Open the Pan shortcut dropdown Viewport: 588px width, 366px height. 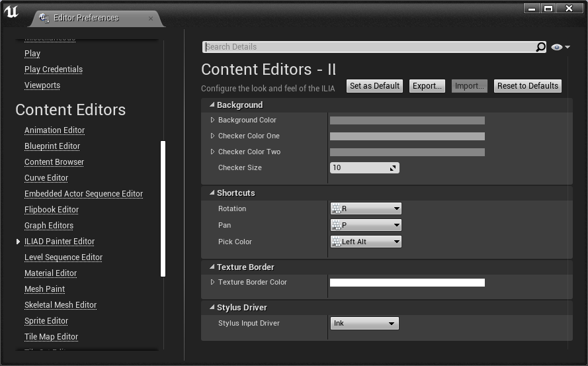[366, 225]
